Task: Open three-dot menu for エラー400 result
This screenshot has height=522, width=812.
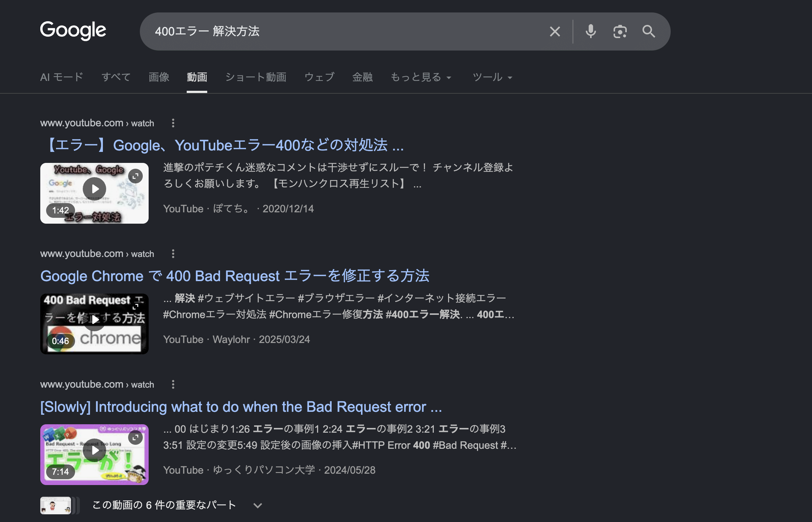Action: pyautogui.click(x=173, y=123)
